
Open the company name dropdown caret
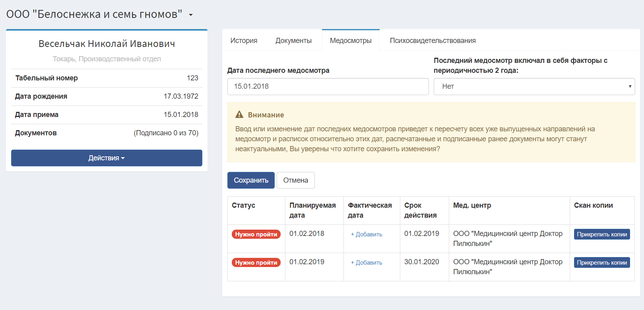(x=191, y=15)
